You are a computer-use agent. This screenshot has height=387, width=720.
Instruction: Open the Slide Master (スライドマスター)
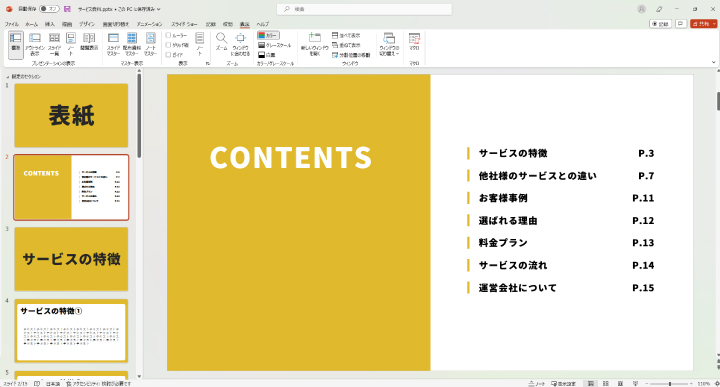[113, 45]
